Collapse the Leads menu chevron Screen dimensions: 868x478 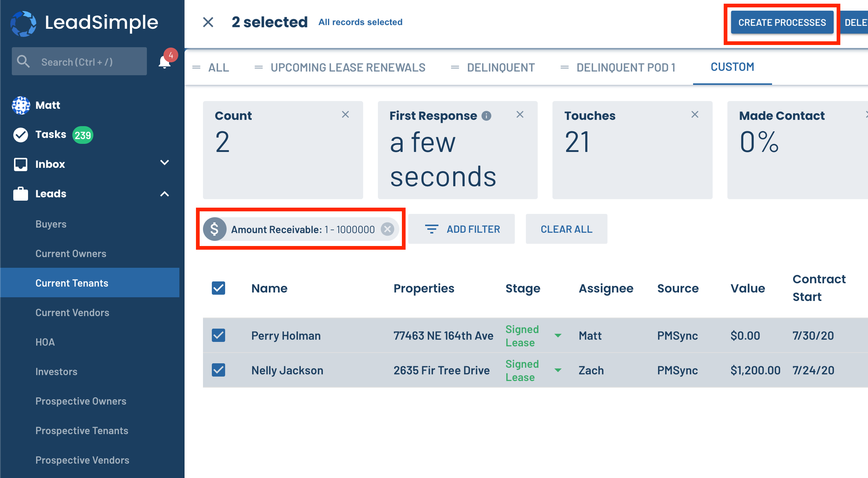coord(165,194)
